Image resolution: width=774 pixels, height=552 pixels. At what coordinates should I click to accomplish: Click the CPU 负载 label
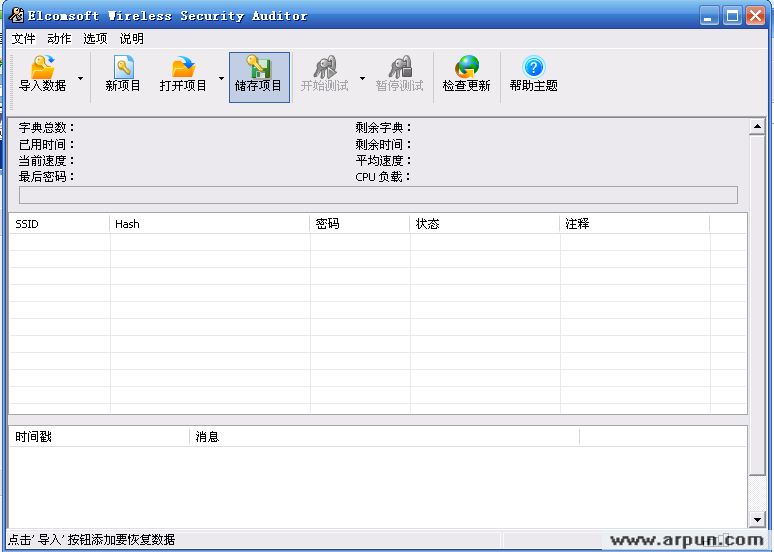pos(383,176)
